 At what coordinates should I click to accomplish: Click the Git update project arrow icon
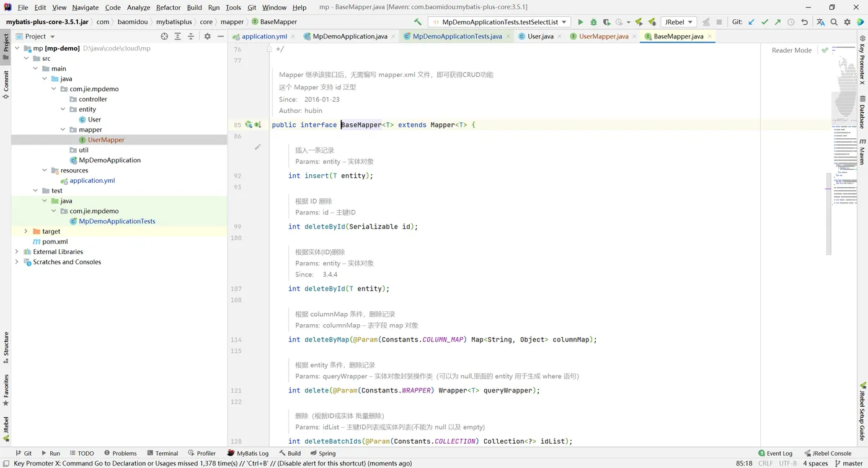click(x=751, y=22)
